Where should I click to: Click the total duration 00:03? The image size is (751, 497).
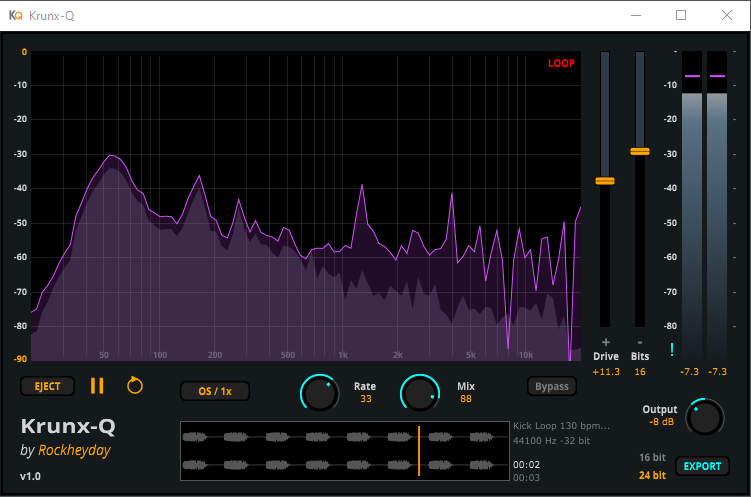coord(526,478)
